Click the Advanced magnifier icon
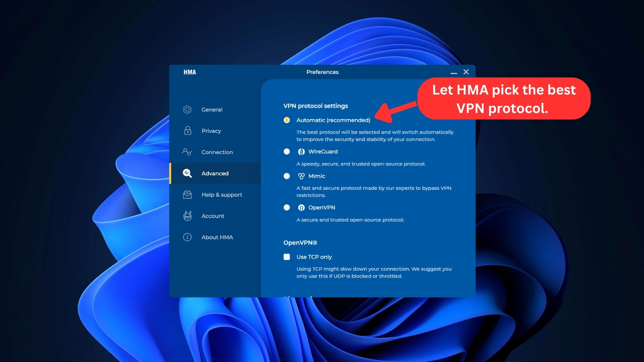The width and height of the screenshot is (644, 362). 187,173
